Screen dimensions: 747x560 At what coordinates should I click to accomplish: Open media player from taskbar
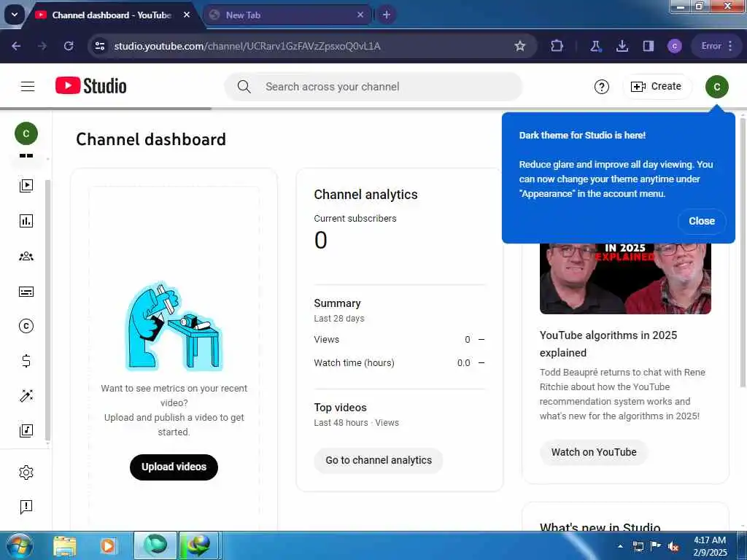pos(108,546)
